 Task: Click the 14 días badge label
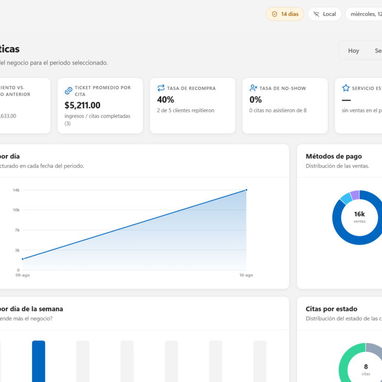290,14
